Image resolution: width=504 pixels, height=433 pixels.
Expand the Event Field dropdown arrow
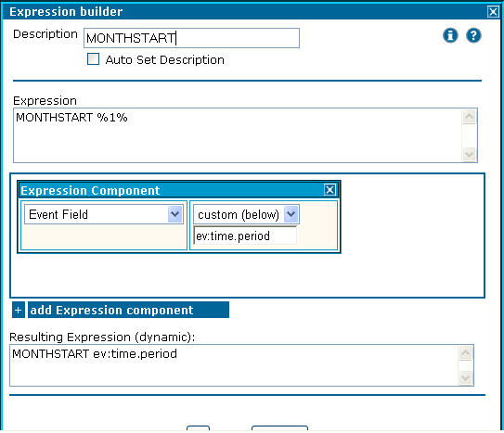[x=174, y=214]
